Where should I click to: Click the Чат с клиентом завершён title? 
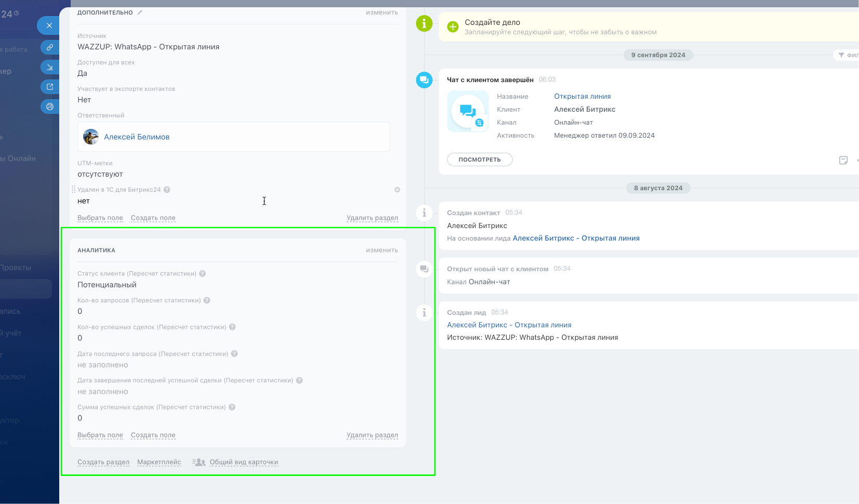click(490, 80)
